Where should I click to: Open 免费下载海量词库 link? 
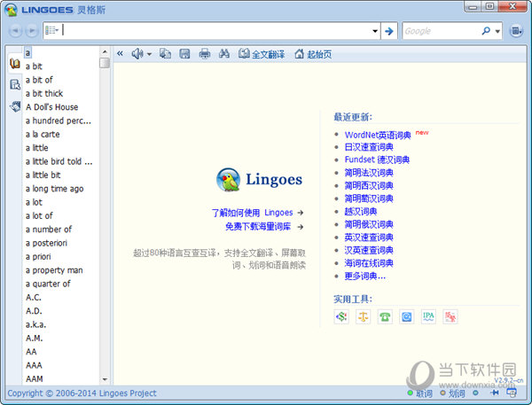pos(258,227)
